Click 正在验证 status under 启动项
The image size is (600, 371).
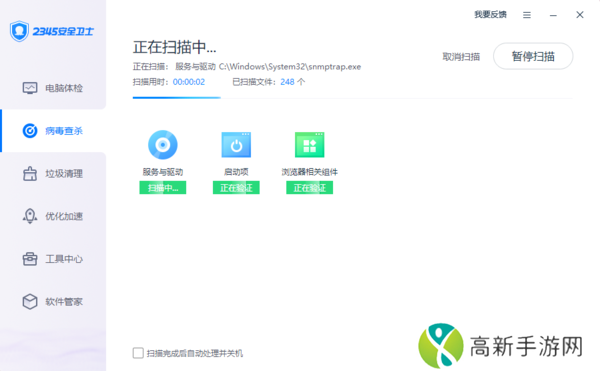[236, 188]
